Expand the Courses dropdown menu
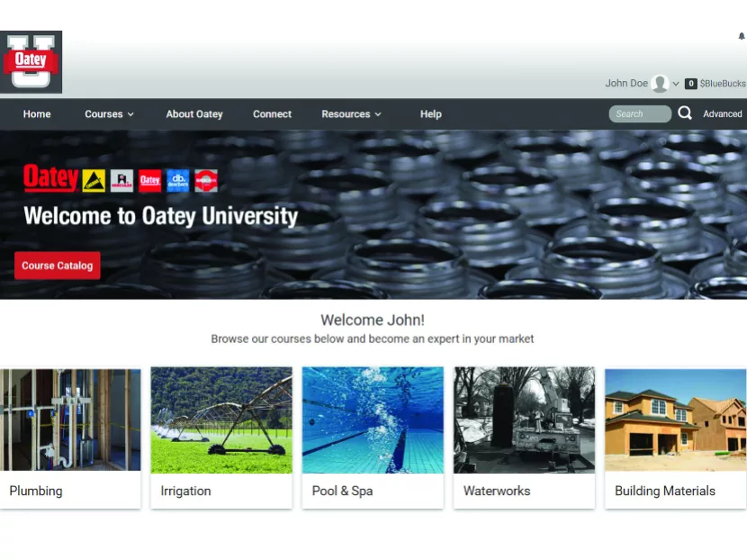Screen dimensions: 747x560 click(x=108, y=113)
